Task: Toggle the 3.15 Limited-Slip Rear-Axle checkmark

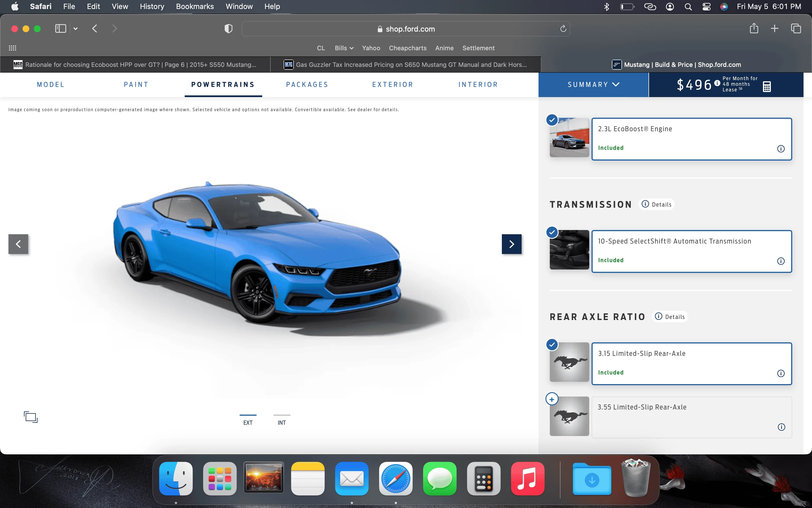Action: tap(552, 344)
